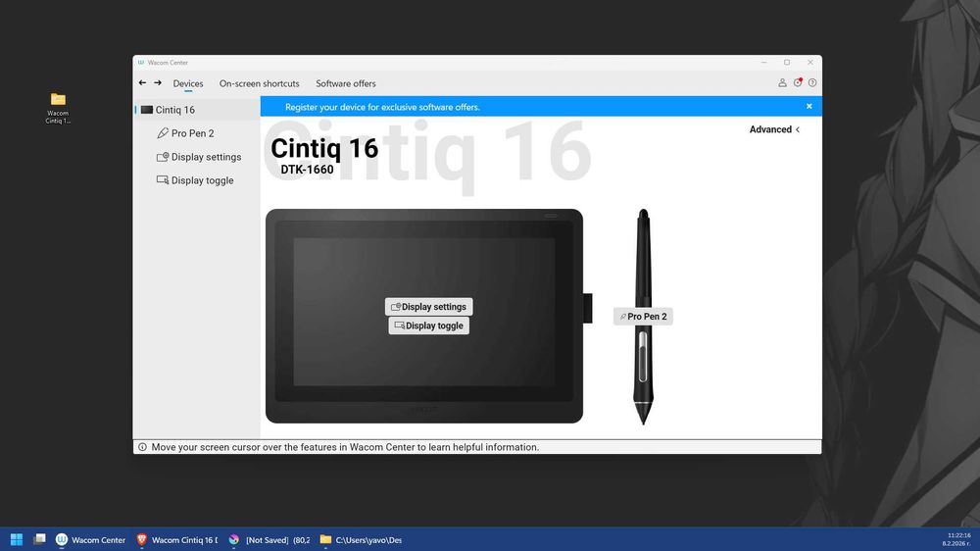Collapse the Advanced chevron
This screenshot has width=980, height=551.
(798, 129)
